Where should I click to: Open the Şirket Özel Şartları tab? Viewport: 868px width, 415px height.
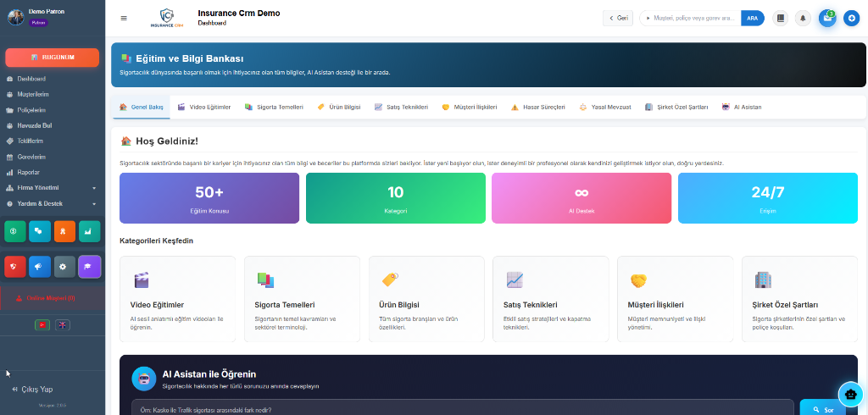(676, 107)
